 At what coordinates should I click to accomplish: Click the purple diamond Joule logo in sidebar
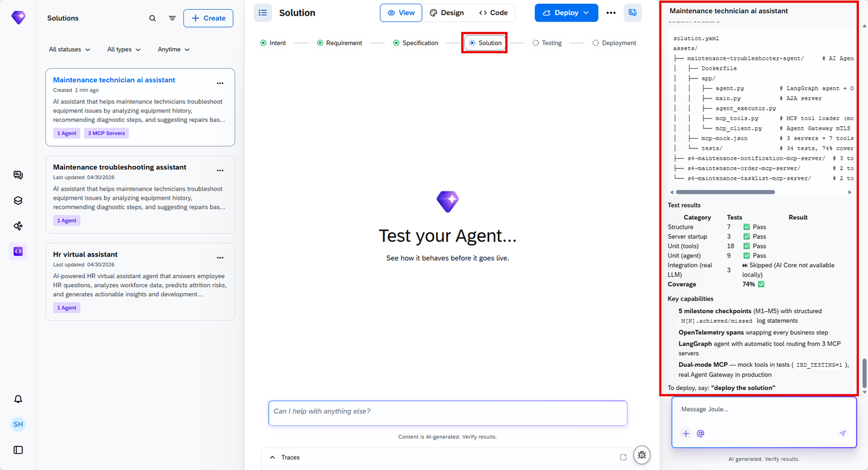19,17
